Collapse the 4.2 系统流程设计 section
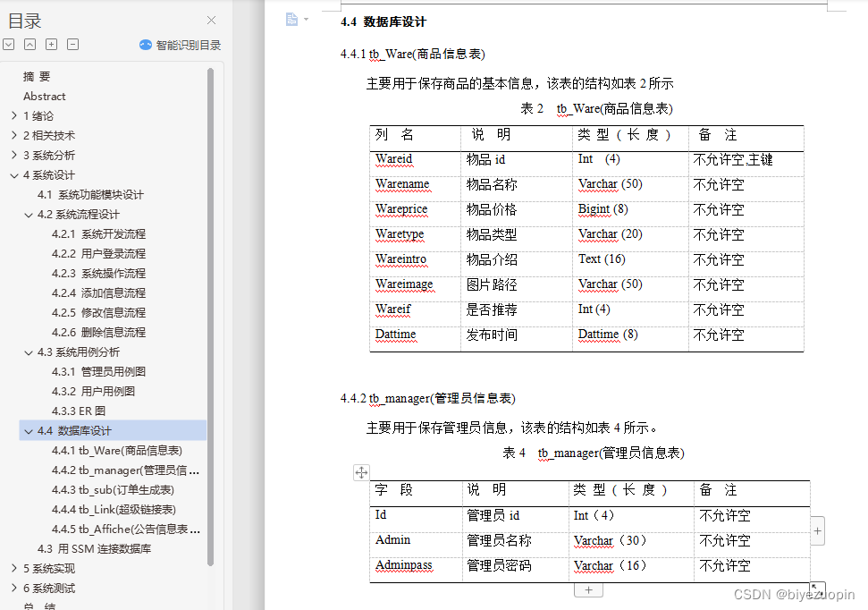The width and height of the screenshot is (868, 610). point(29,215)
